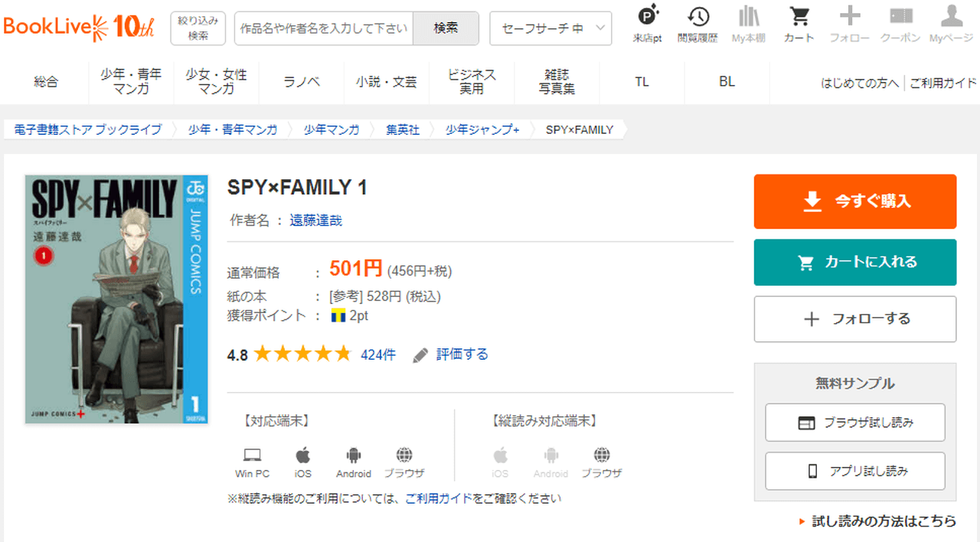Add to cart with カートに入れる
The image size is (980, 542).
pos(855,262)
